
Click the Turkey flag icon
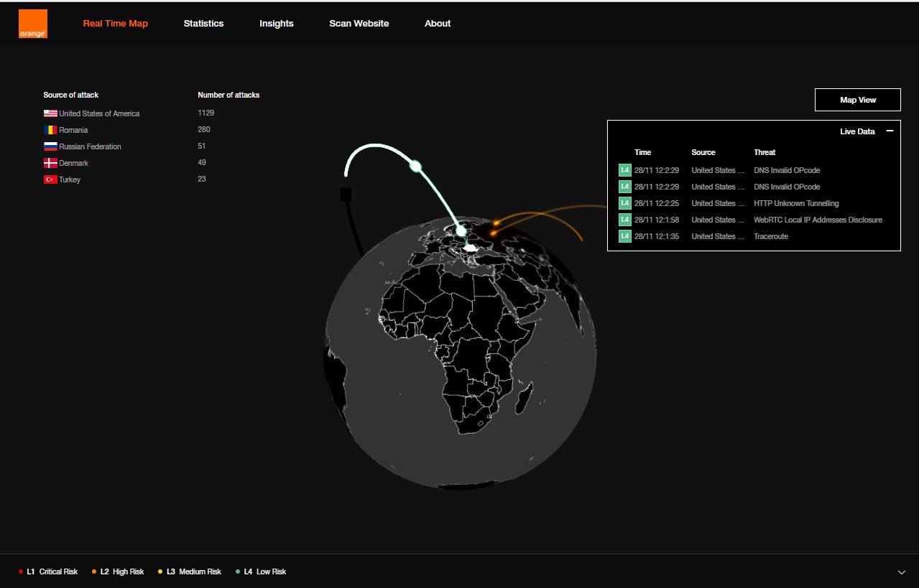(50, 179)
